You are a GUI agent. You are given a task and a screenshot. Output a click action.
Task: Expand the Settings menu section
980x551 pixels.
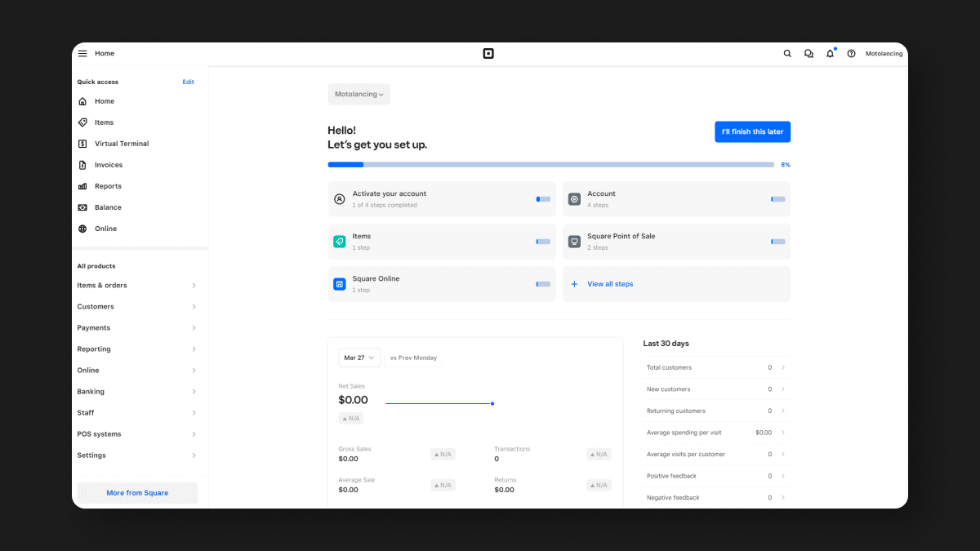click(137, 455)
